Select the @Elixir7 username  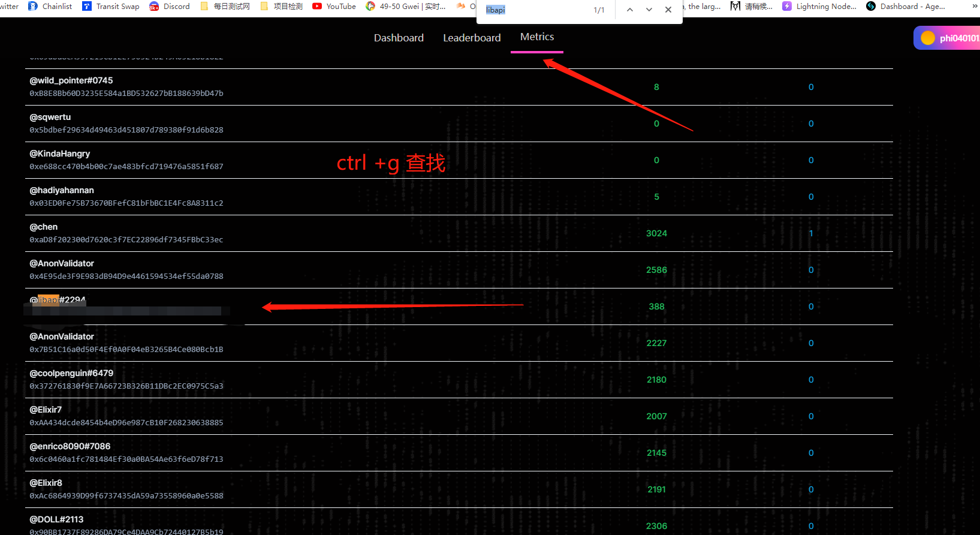click(x=46, y=410)
